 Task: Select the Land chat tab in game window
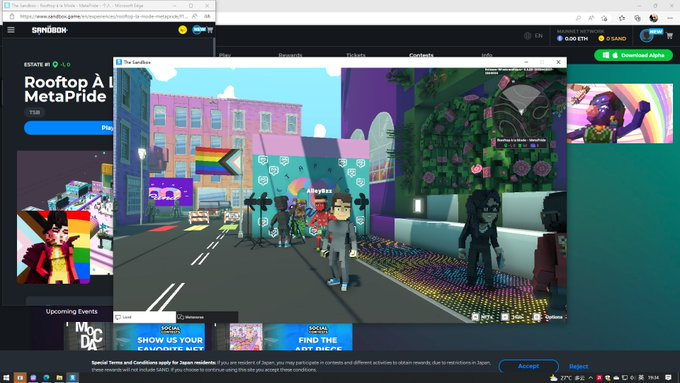[x=144, y=317]
